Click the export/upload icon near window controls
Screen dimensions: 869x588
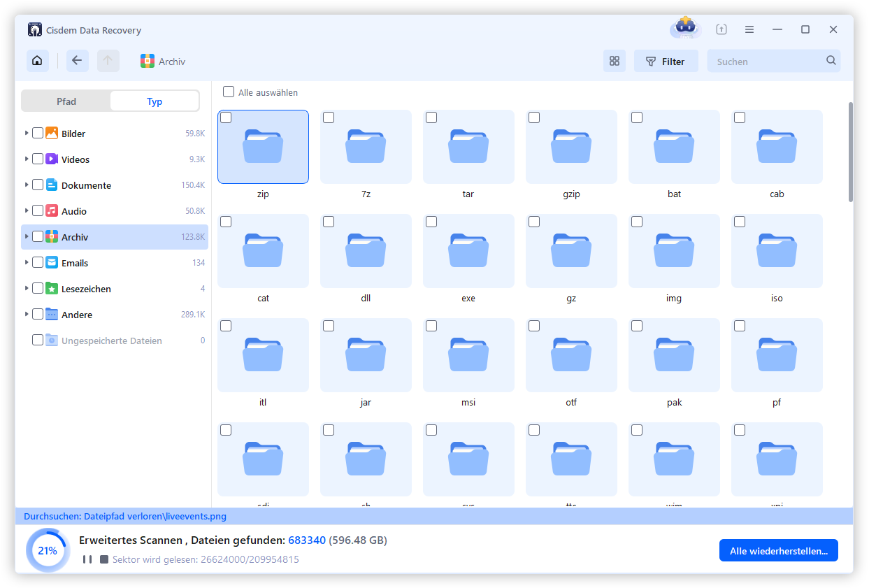pos(721,29)
